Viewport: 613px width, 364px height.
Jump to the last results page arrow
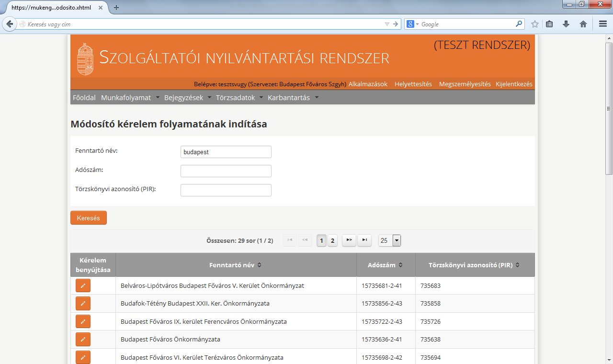[x=364, y=240]
